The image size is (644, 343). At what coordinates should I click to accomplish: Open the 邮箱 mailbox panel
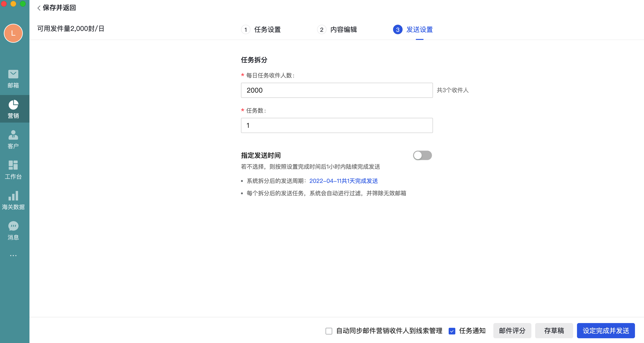pos(13,79)
